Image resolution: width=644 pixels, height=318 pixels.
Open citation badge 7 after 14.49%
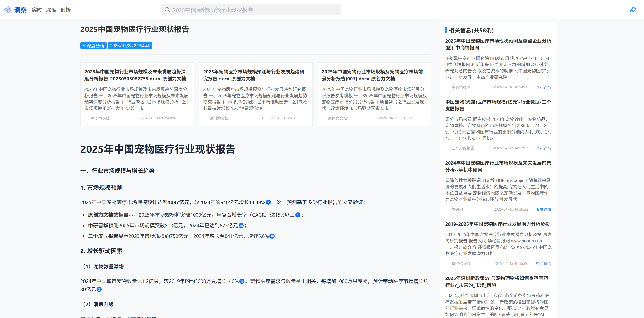268,202
